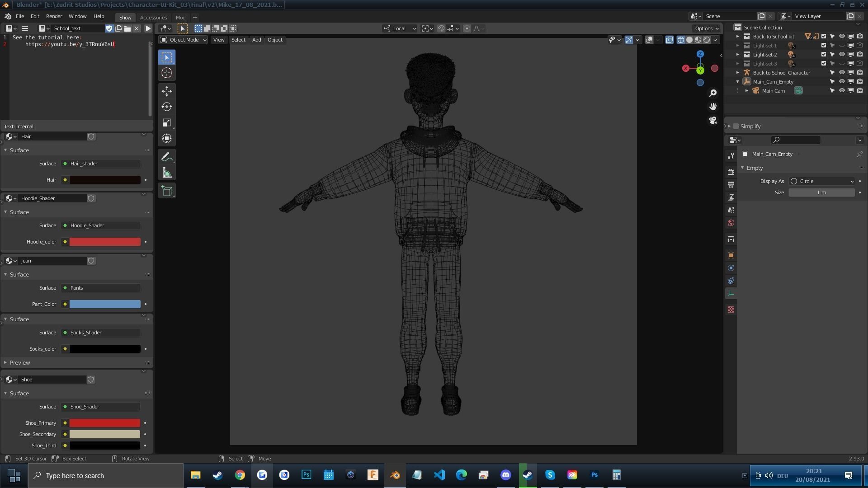Screen dimensions: 868x488
Task: Open the Tool properties tab
Action: (x=731, y=156)
